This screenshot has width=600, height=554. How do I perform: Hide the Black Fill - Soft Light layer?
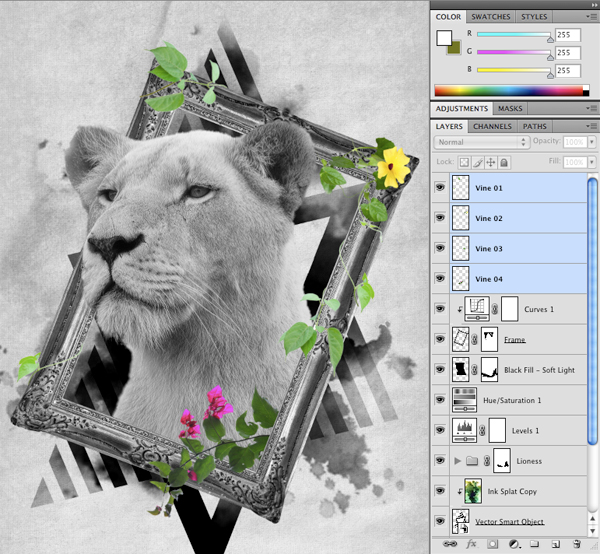pyautogui.click(x=440, y=369)
